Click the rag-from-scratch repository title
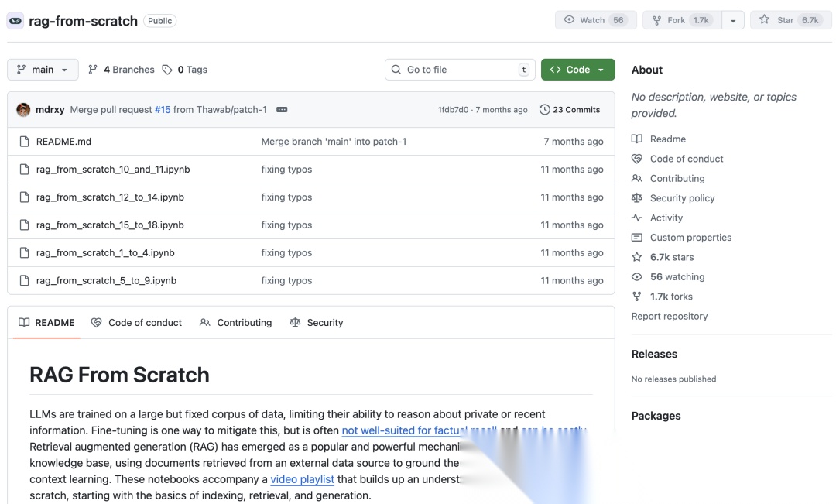This screenshot has width=836, height=504. tap(83, 21)
